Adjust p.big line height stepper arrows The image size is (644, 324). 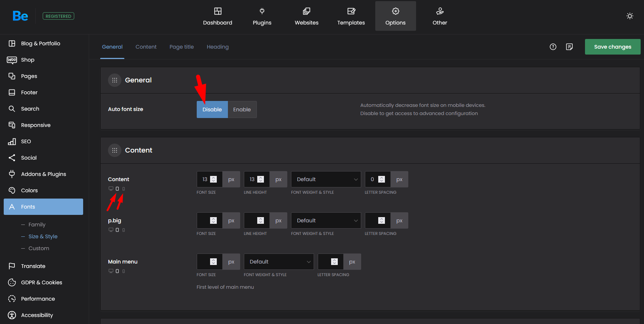261,220
